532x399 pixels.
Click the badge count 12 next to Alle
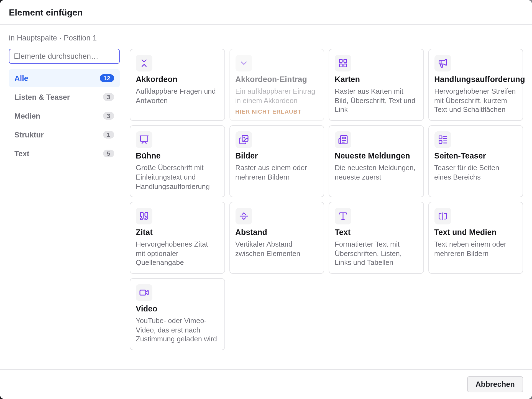(107, 78)
